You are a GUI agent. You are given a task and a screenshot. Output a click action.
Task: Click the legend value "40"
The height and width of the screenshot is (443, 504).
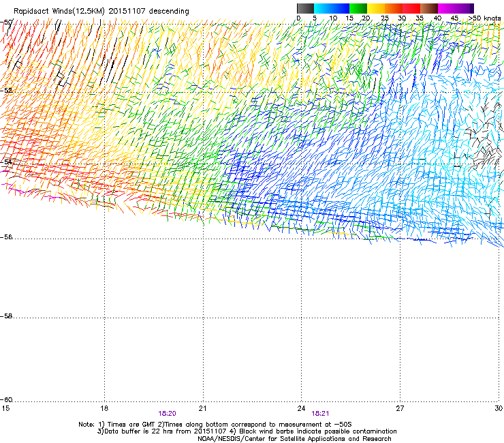(x=437, y=18)
